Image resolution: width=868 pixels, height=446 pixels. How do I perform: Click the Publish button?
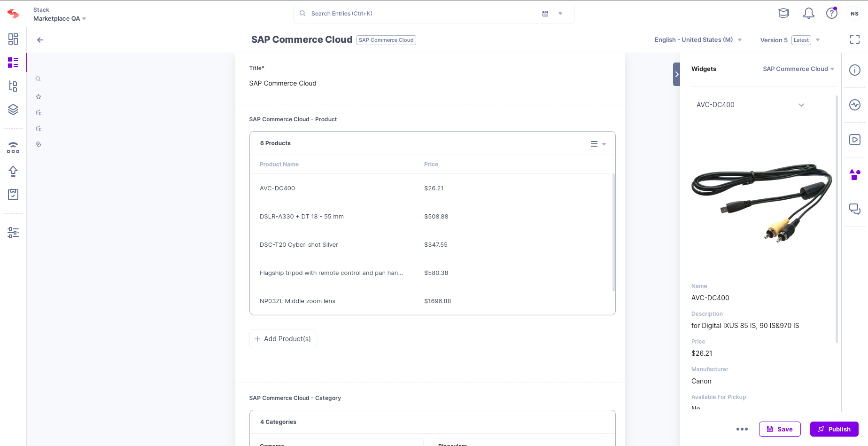click(834, 429)
